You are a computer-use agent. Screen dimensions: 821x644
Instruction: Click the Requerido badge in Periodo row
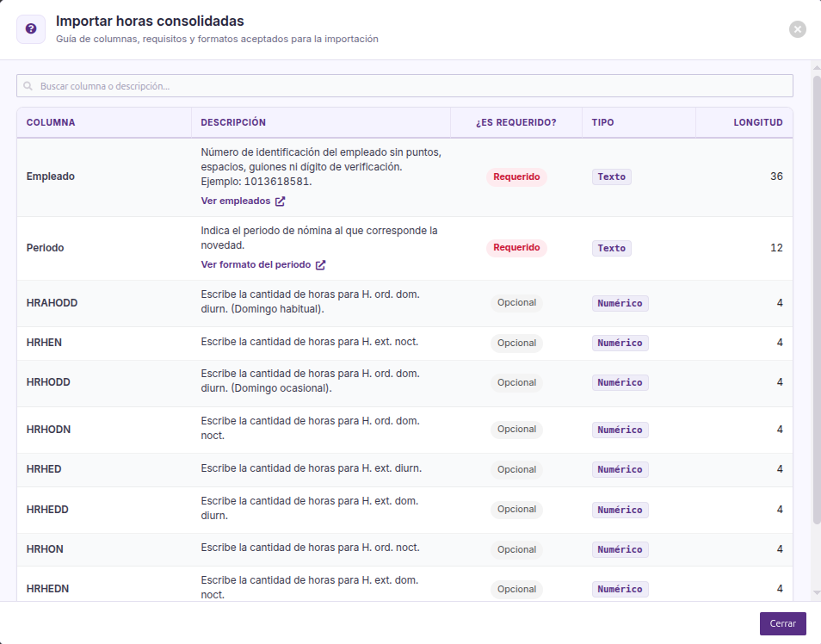[516, 248]
